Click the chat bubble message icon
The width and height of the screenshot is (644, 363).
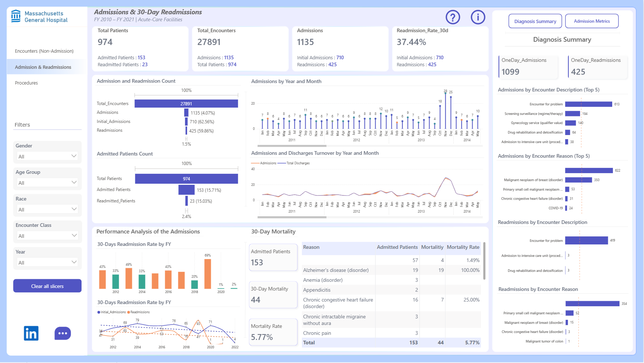62,333
